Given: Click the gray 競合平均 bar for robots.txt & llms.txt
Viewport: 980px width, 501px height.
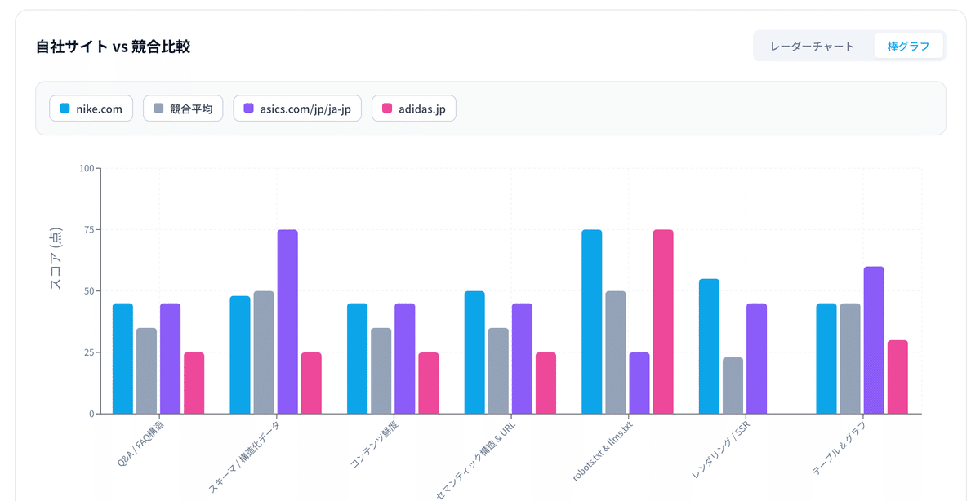Looking at the screenshot, I should click(616, 352).
